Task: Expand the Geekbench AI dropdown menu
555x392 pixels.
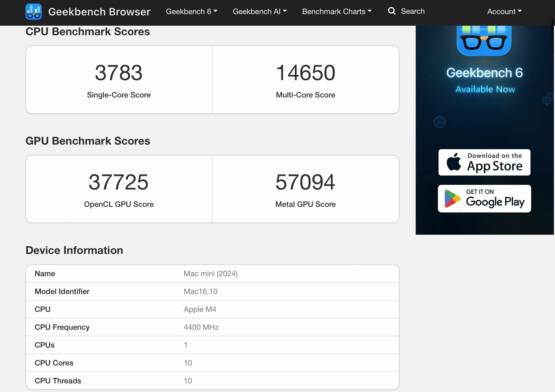Action: (x=259, y=11)
